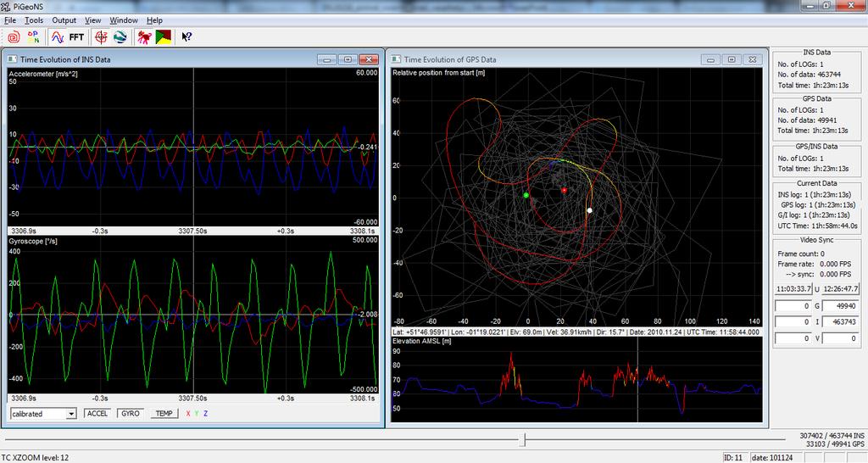Click the 'Gyroscope [°/s]' plot label
The height and width of the screenshot is (463, 868).
click(33, 242)
